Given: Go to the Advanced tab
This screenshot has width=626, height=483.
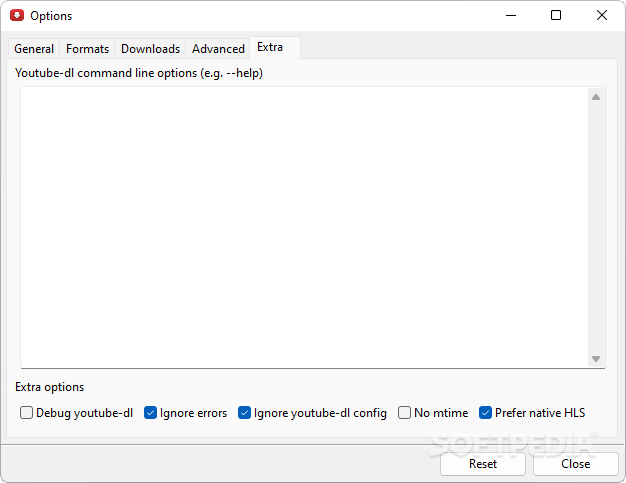Looking at the screenshot, I should (x=218, y=49).
